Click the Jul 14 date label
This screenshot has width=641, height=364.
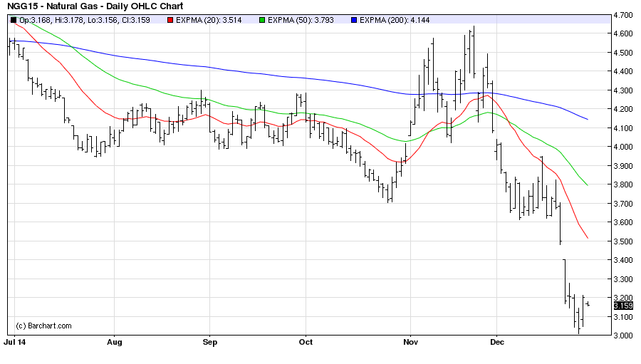pos(19,342)
